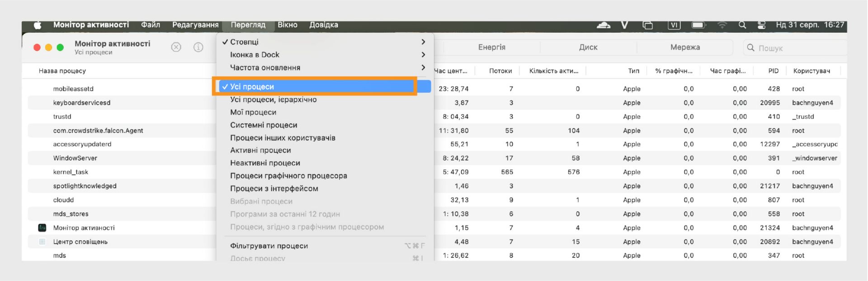The height and width of the screenshot is (281, 868).
Task: Sort by Кількість акти... column
Action: point(554,71)
